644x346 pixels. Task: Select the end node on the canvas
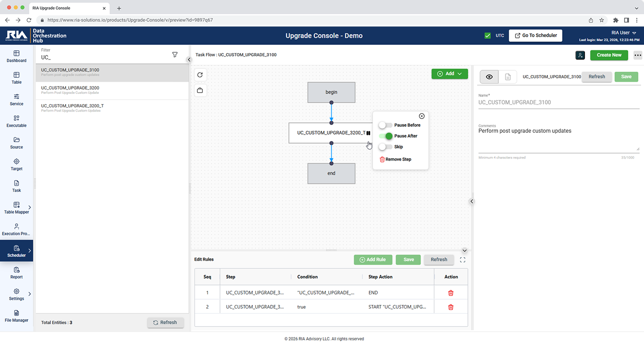coord(331,173)
